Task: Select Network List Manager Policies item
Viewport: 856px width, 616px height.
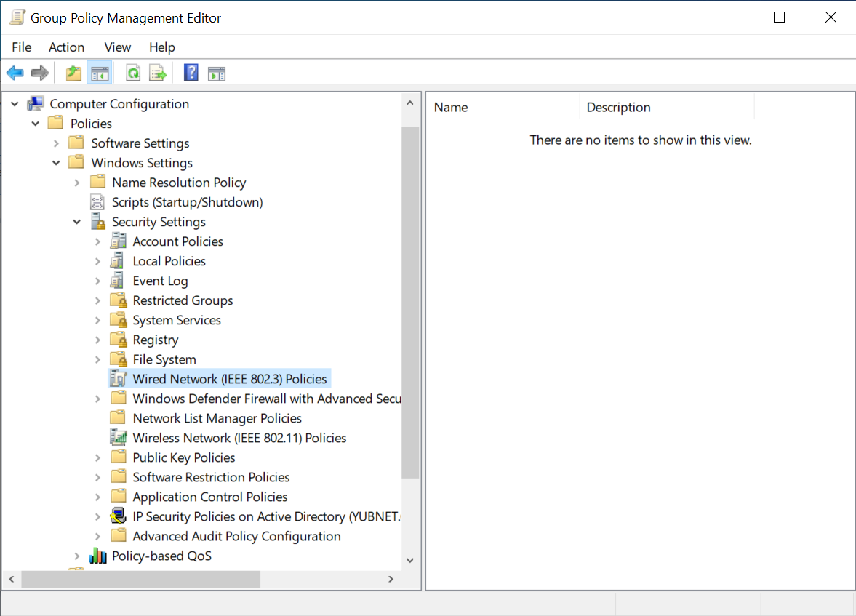Action: tap(217, 418)
